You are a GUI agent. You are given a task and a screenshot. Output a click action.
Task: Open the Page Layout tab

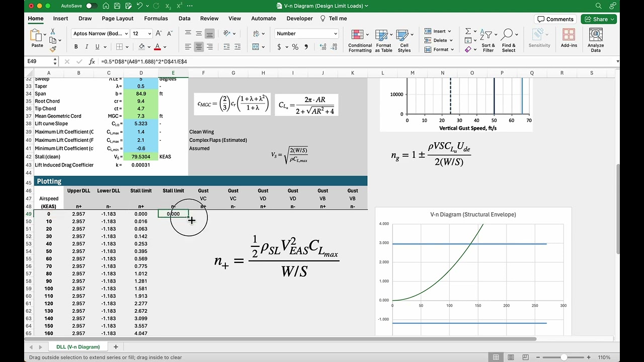click(118, 19)
